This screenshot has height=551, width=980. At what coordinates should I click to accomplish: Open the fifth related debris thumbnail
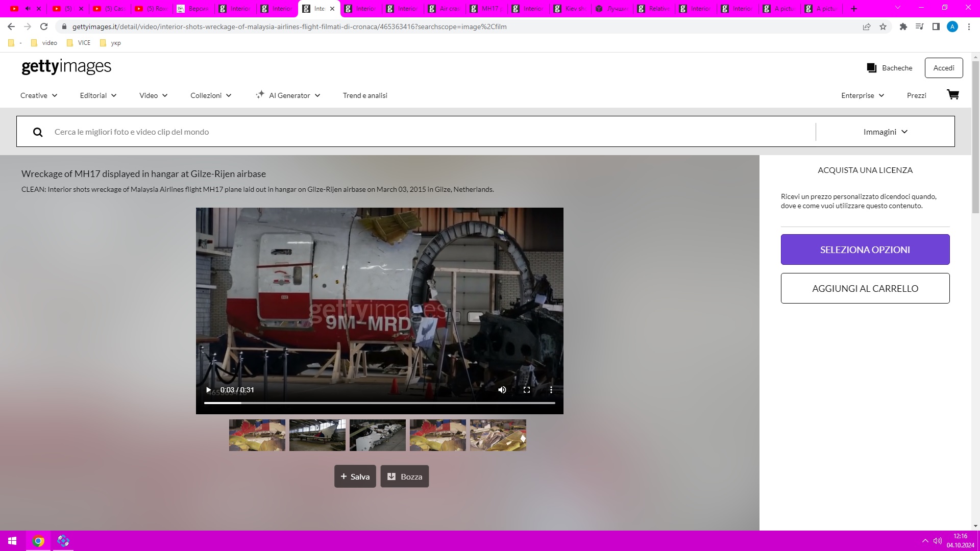click(498, 435)
